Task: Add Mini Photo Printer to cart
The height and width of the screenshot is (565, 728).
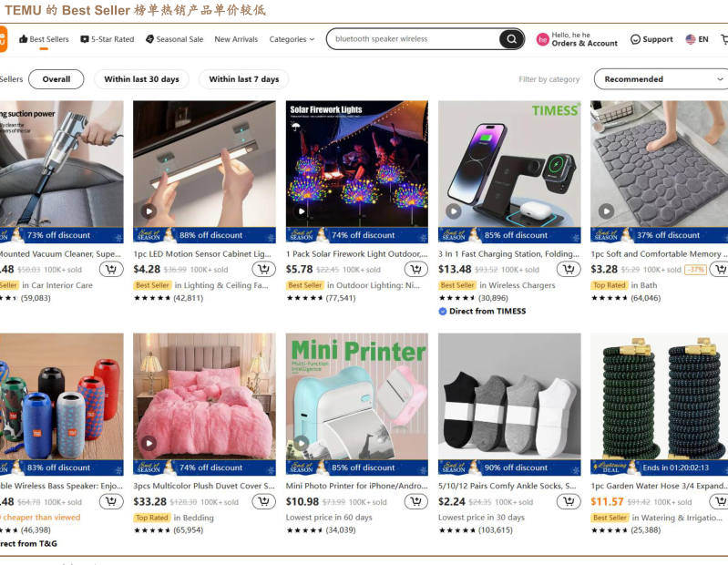Action: [416, 501]
